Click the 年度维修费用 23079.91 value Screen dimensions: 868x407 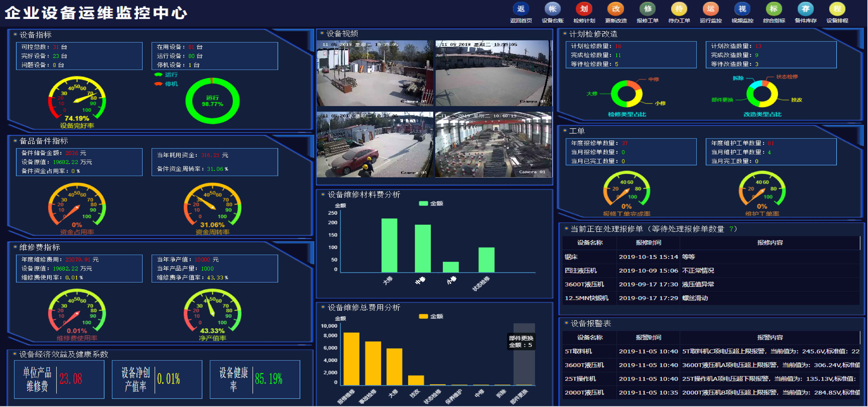click(x=77, y=260)
